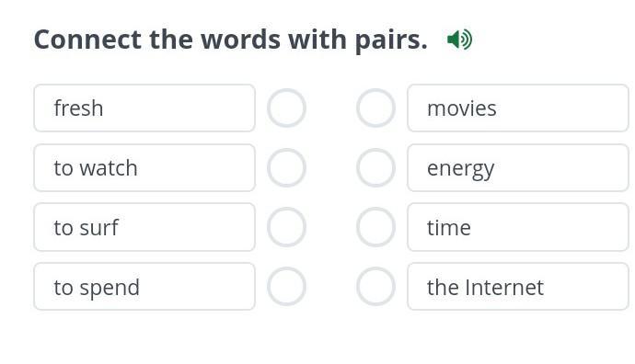This screenshot has width=635, height=364.
Task: Pick the 'to surf' word box
Action: (x=144, y=227)
